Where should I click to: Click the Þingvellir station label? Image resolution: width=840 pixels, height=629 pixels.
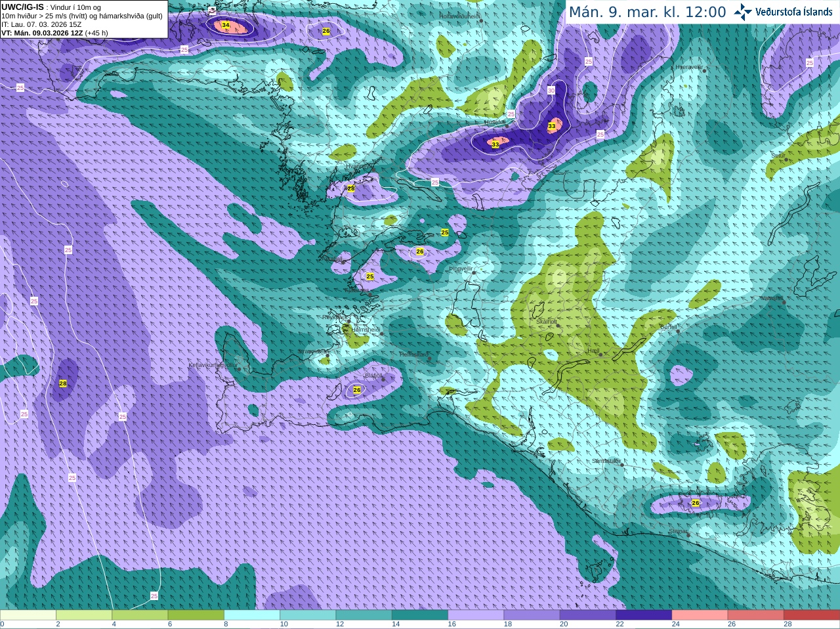pos(461,269)
